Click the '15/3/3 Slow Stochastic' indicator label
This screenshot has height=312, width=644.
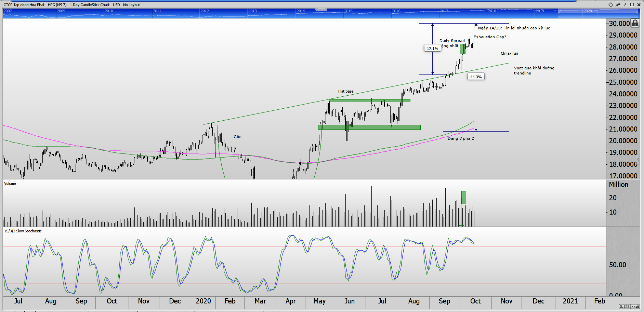tap(23, 231)
